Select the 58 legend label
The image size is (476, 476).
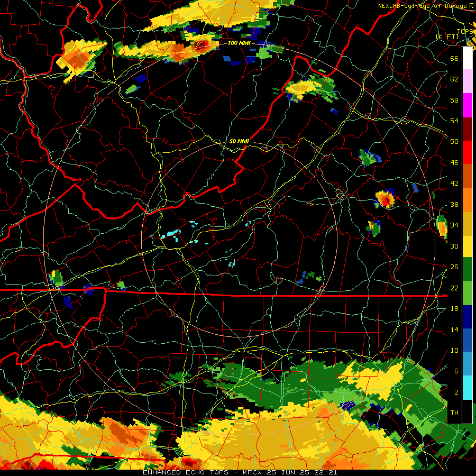tap(454, 100)
